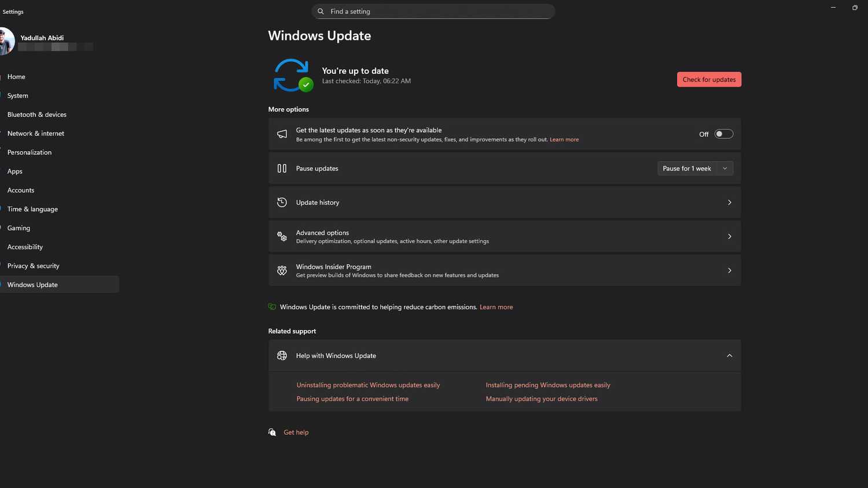Select Windows Update in the sidebar

(60, 284)
